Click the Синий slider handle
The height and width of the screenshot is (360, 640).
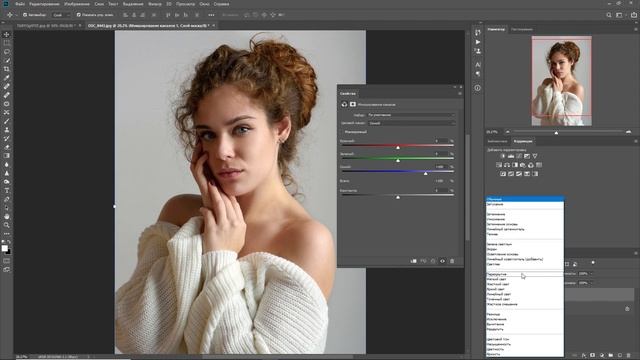425,173
